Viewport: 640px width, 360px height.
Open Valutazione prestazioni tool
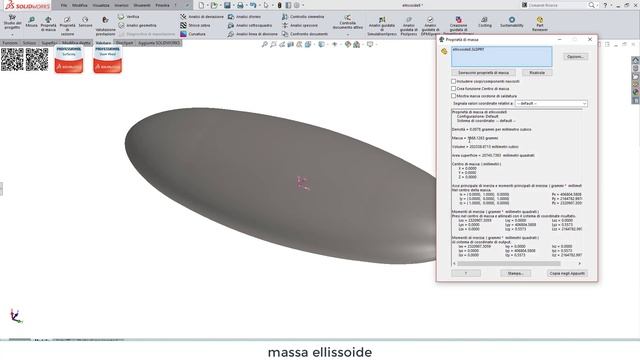click(x=105, y=26)
